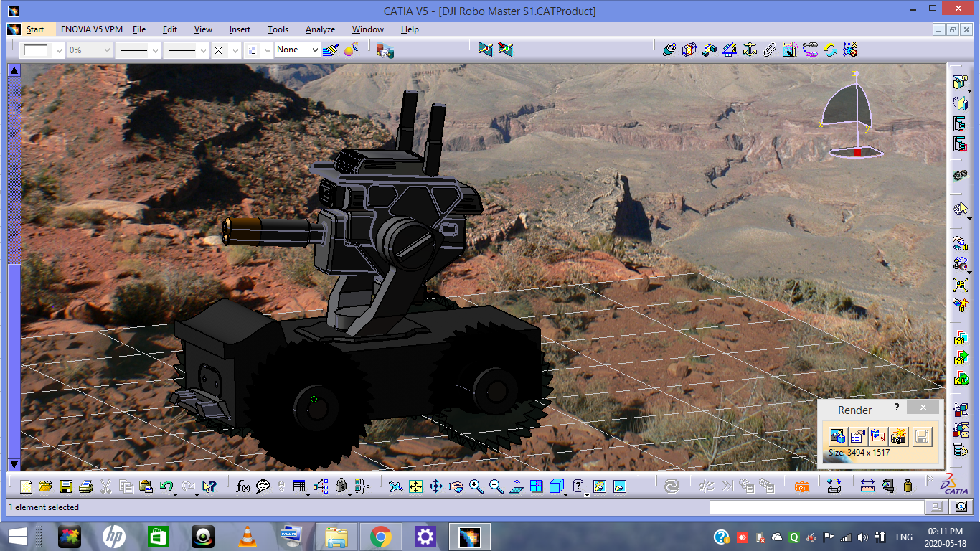This screenshot has width=980, height=551.
Task: Click the second icon in Render toolbar
Action: coord(857,435)
